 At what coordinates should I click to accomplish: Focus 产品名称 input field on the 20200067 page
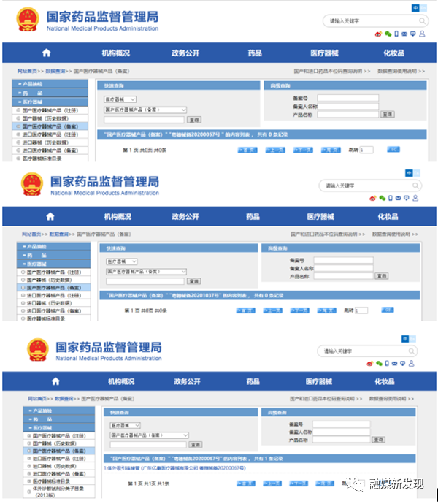pos(342,439)
